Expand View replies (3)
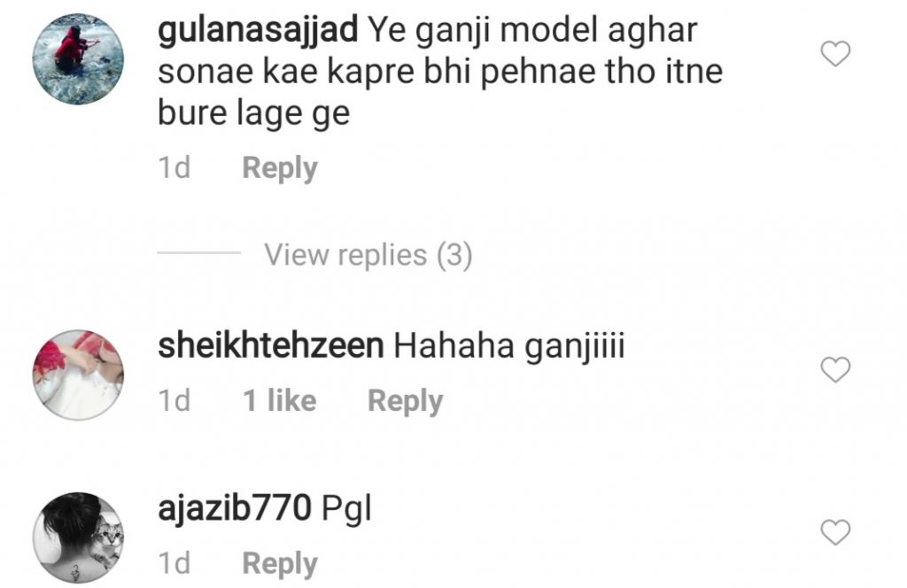Viewport: 907px width, 588px height. pos(368,255)
